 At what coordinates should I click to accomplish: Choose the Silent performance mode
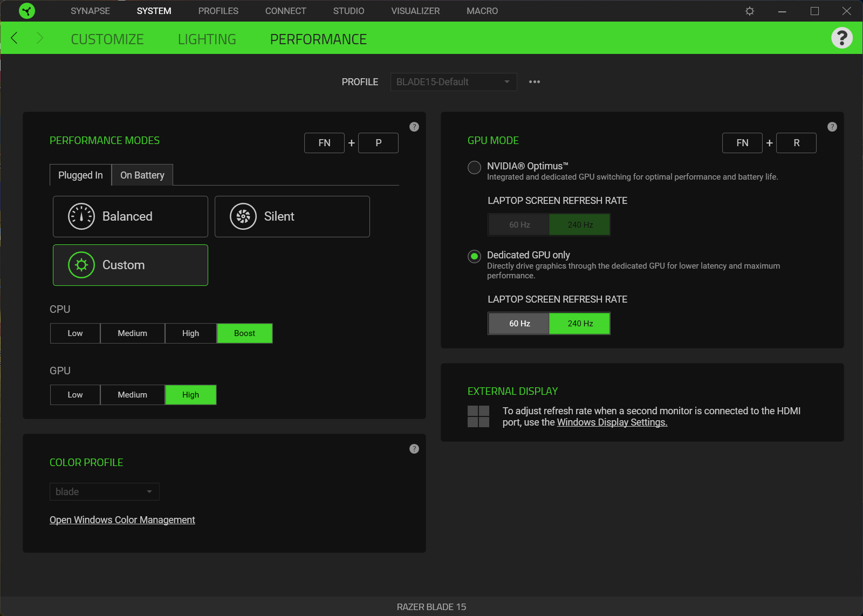tap(292, 216)
